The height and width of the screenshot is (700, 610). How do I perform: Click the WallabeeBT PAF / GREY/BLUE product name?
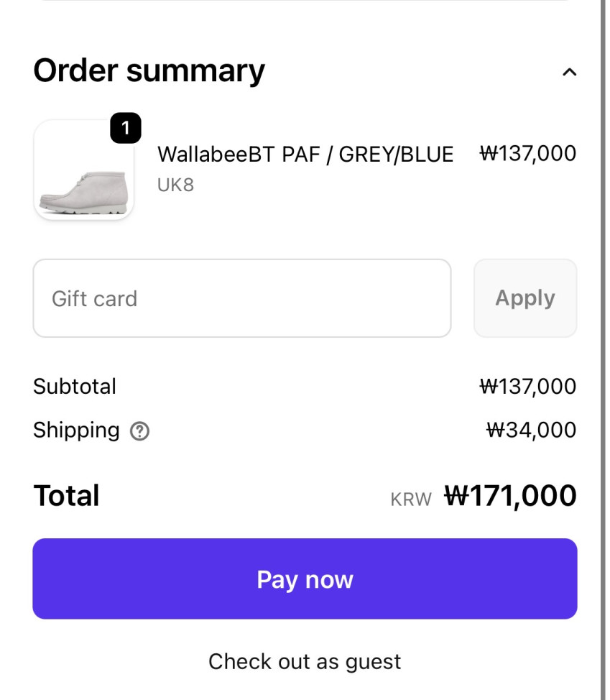pyautogui.click(x=305, y=154)
